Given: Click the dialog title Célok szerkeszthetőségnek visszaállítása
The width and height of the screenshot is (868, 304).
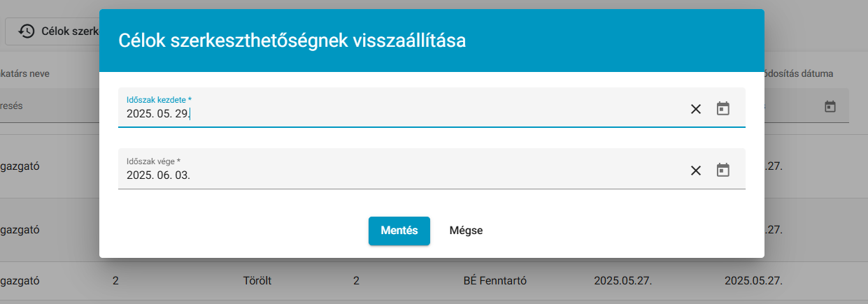Looking at the screenshot, I should point(292,41).
